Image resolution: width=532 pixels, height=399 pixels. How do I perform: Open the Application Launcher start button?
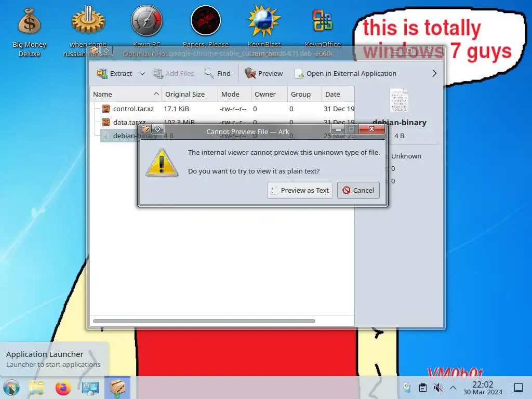point(11,388)
